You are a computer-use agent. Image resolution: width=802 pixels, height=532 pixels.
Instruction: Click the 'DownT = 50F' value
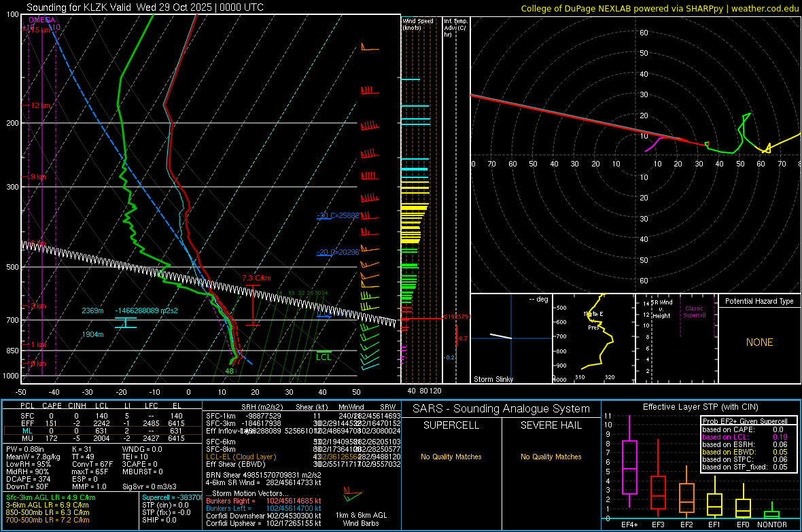(27, 487)
